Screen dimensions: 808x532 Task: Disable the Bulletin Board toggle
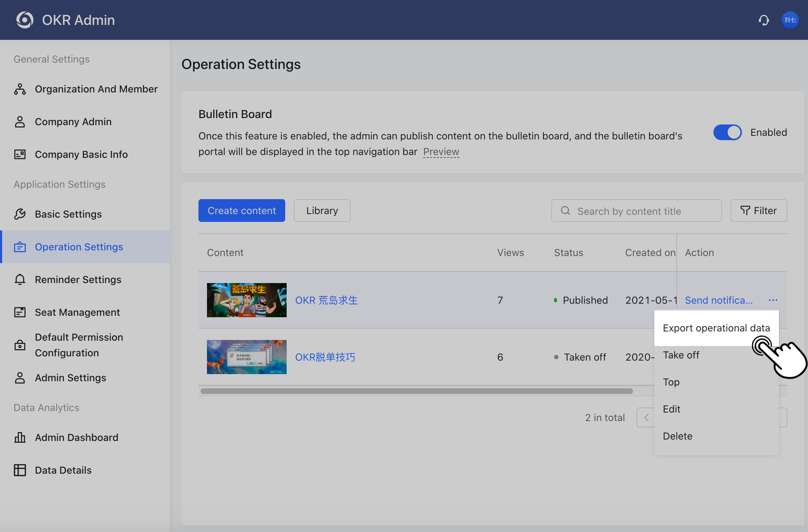pyautogui.click(x=727, y=132)
